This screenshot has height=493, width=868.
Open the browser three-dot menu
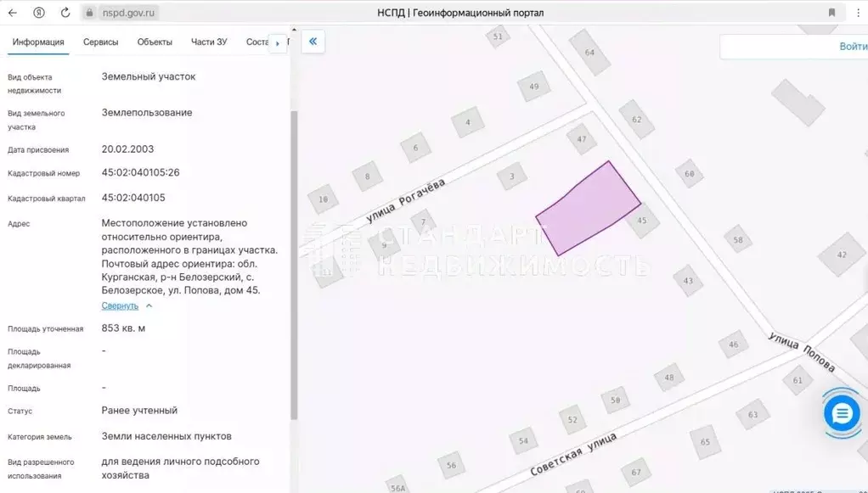[858, 13]
